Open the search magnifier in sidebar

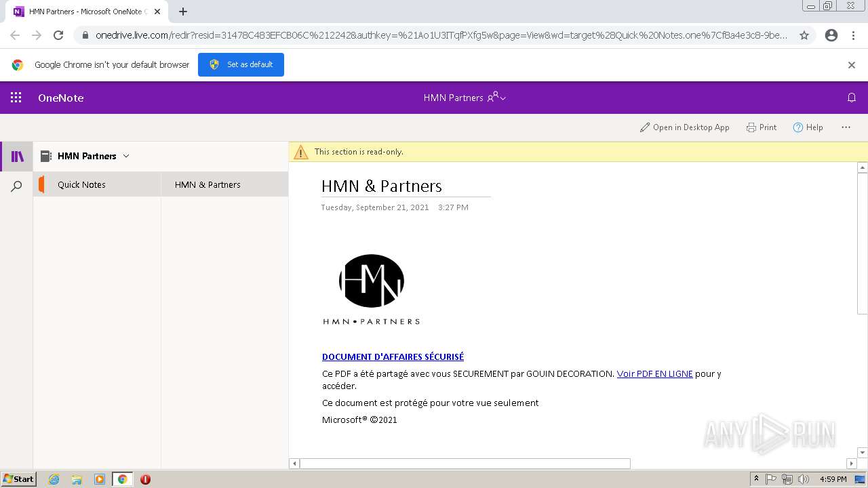point(17,186)
